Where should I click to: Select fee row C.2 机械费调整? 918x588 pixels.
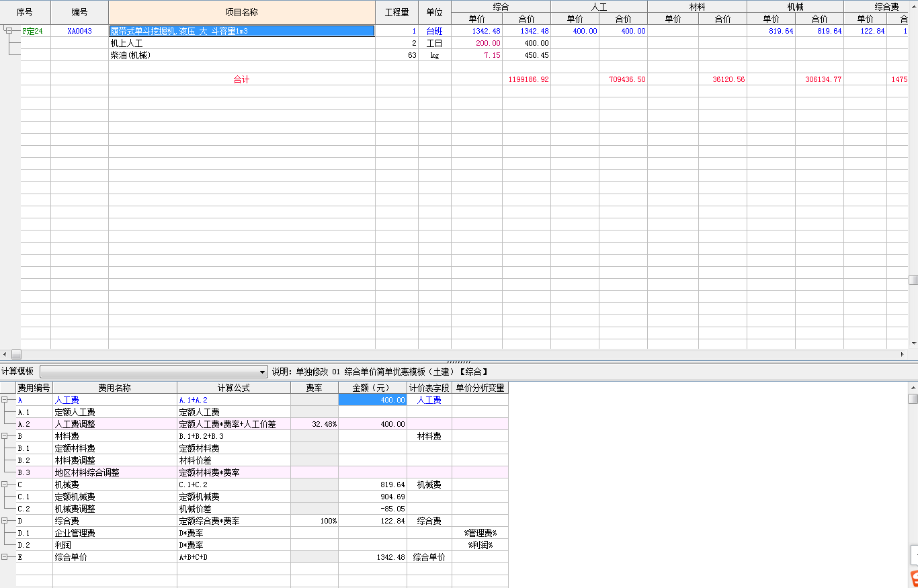click(x=262, y=509)
